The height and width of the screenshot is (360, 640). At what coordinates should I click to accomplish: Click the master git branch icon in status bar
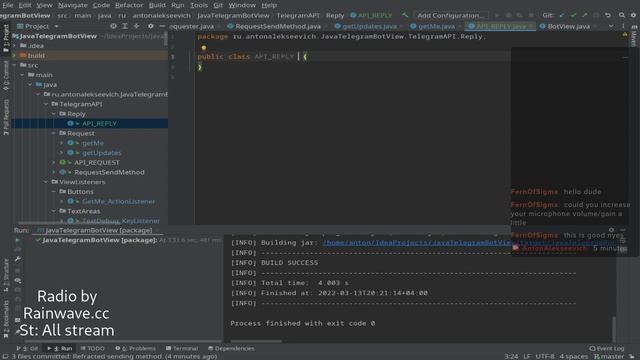[x=596, y=356]
